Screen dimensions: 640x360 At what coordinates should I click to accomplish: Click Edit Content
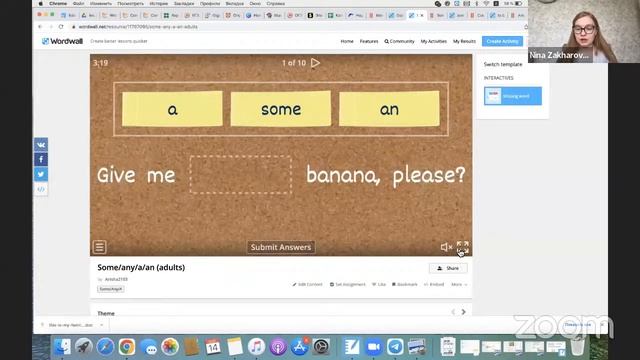307,284
